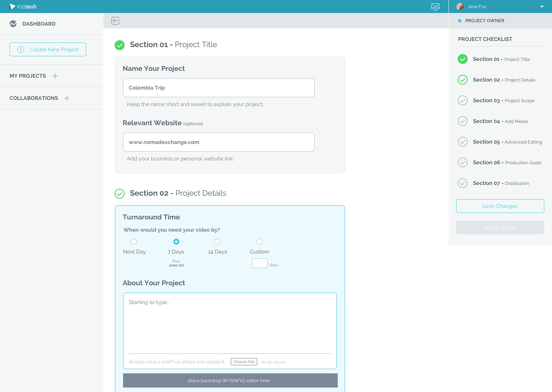Click the VidMob logo
This screenshot has height=392, width=552.
click(x=23, y=6)
